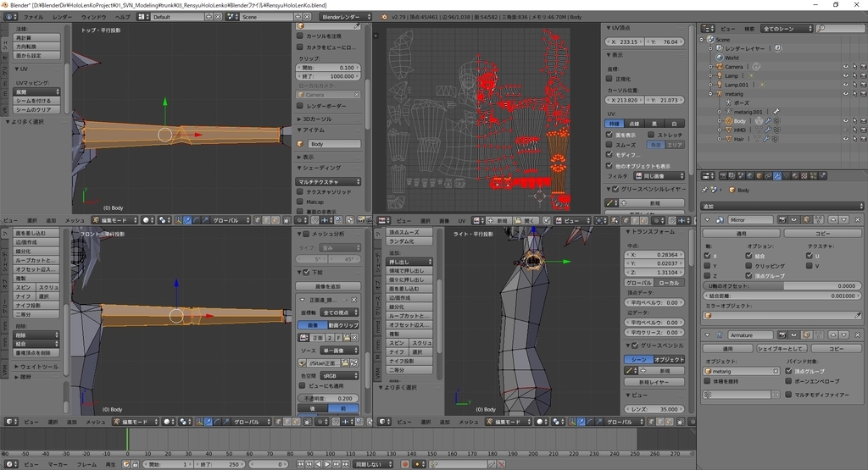Click the pin image icon in UV header
868x470 pixels.
pos(546,220)
